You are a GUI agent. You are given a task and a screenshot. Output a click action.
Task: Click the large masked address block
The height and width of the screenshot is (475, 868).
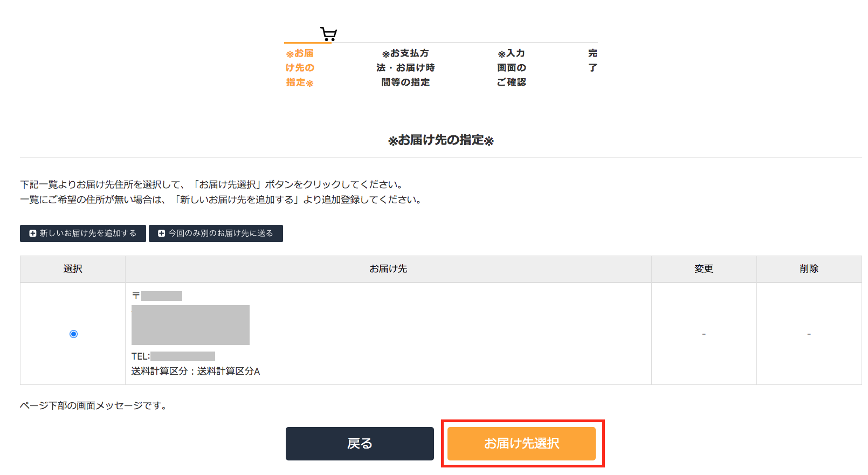(x=190, y=325)
